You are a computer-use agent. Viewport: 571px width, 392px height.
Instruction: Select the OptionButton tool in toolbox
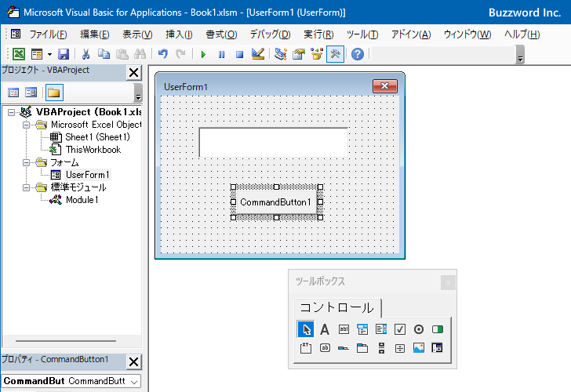(x=419, y=329)
